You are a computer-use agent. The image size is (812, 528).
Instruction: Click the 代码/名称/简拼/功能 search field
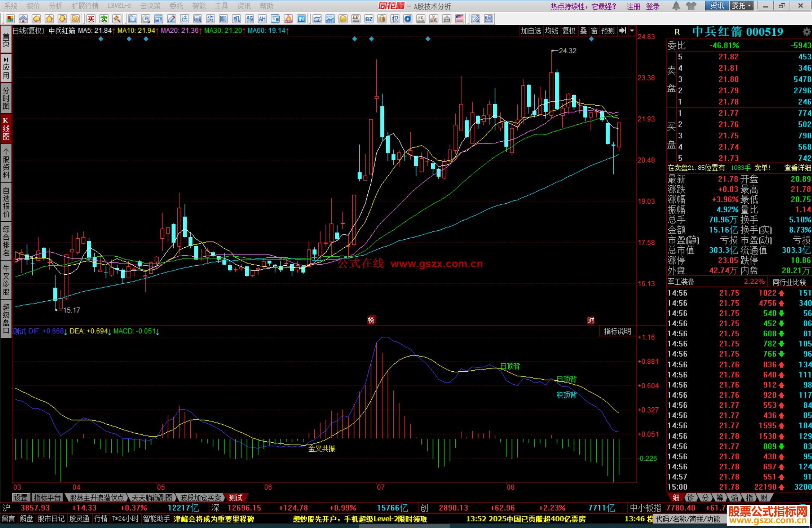[x=688, y=519]
